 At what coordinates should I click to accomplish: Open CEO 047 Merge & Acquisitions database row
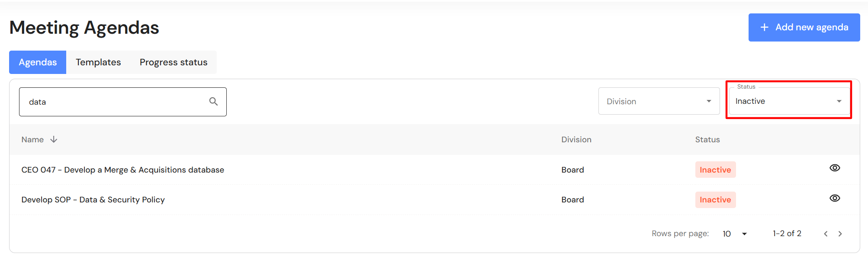(x=123, y=170)
